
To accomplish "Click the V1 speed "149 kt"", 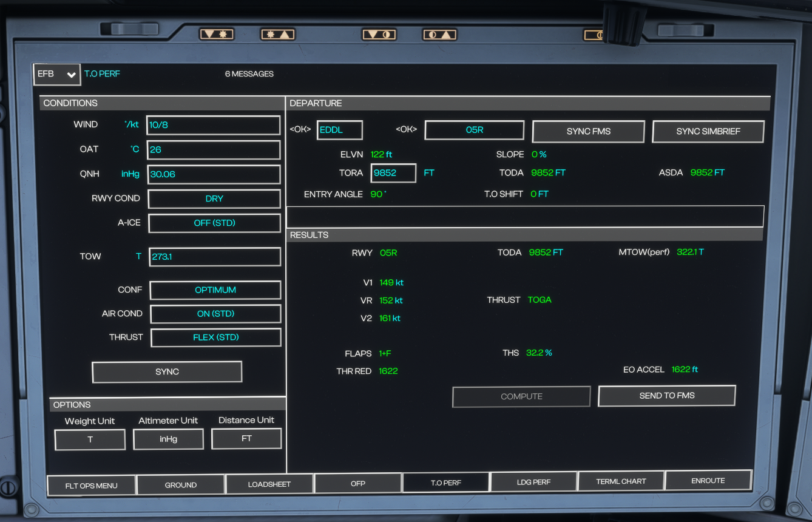I will (391, 283).
